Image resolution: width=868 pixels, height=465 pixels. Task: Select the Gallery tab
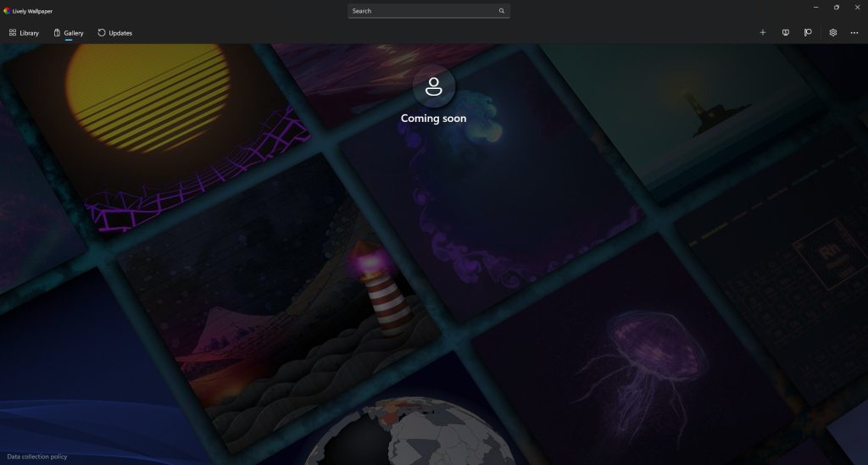point(69,33)
